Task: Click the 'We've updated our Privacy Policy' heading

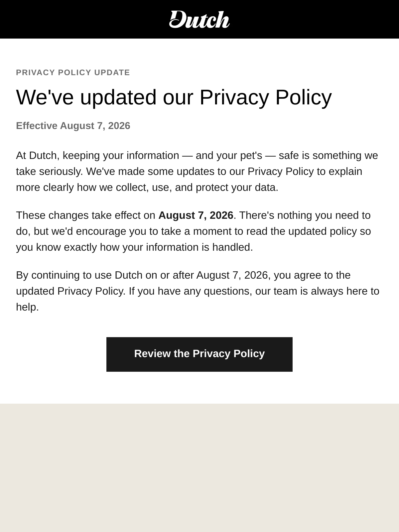Action: click(174, 97)
